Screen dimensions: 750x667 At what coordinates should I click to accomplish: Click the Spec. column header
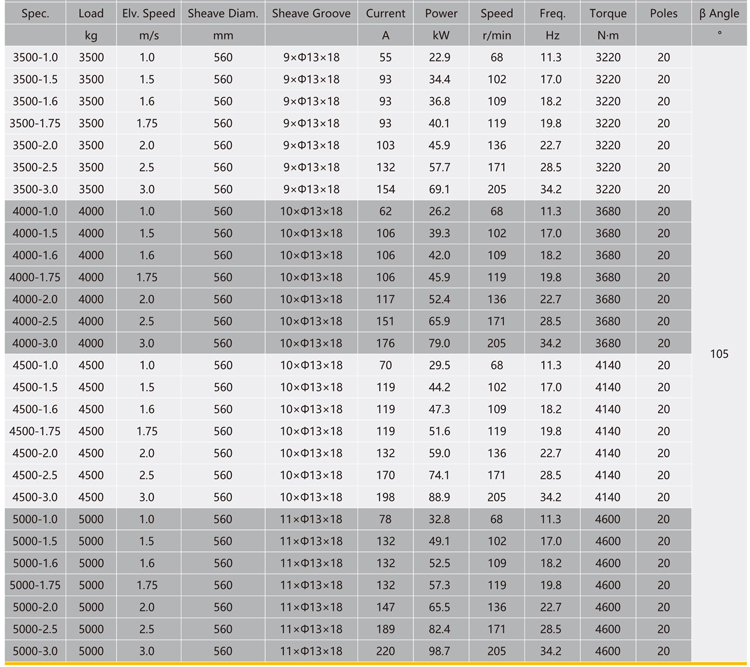[34, 14]
